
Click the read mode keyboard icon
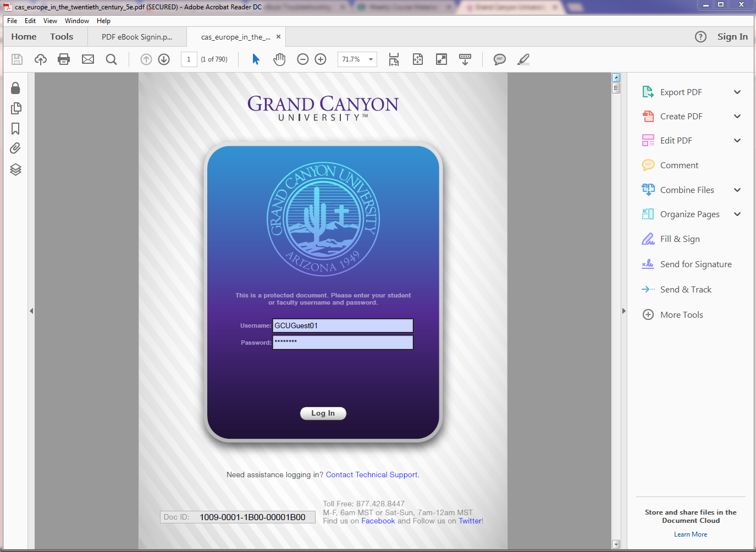point(465,59)
